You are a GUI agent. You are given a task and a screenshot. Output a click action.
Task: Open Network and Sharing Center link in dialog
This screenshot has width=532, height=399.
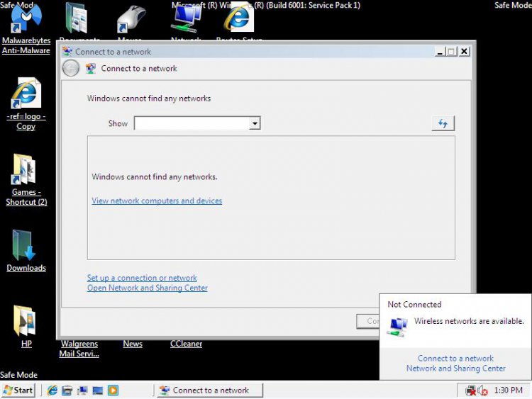coord(148,288)
